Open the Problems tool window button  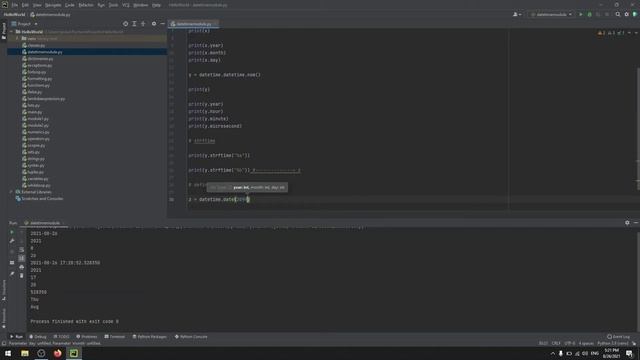click(x=87, y=337)
